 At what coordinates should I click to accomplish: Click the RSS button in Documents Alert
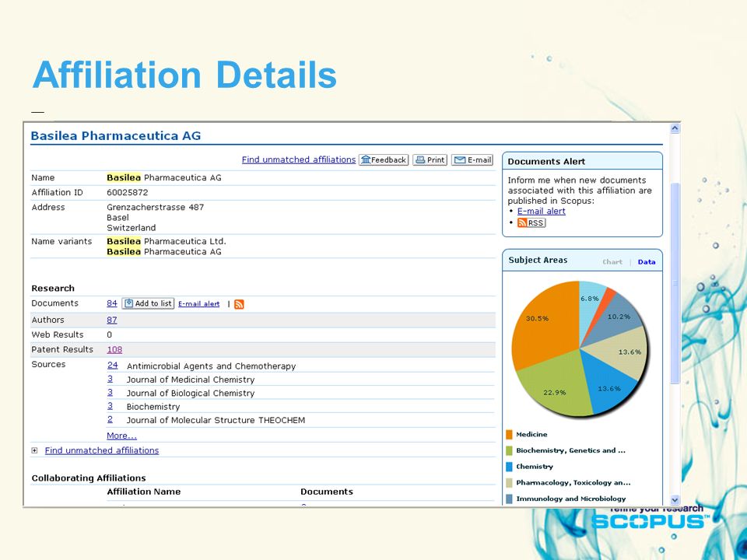coord(531,223)
